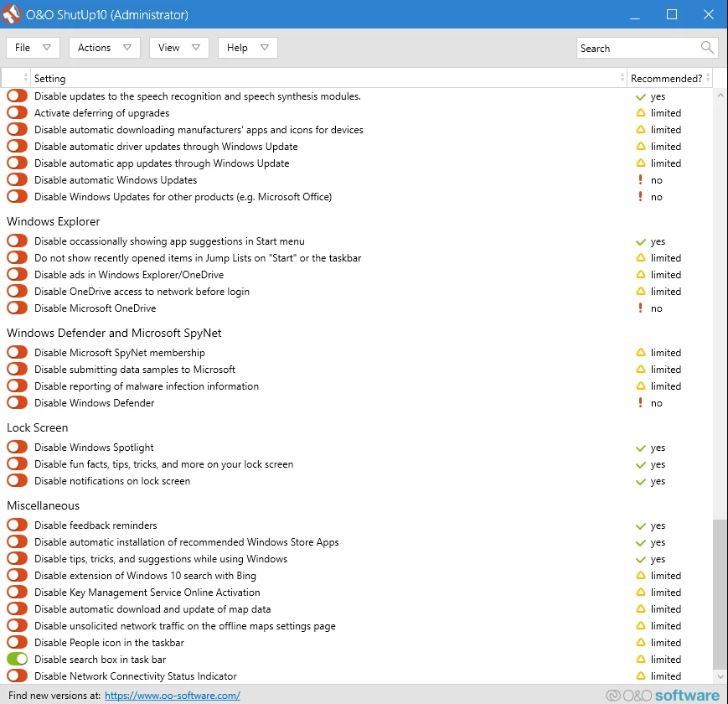Select Disable unsolicited network traffic on offline maps
Screen dimensions: 728x704
point(185,625)
